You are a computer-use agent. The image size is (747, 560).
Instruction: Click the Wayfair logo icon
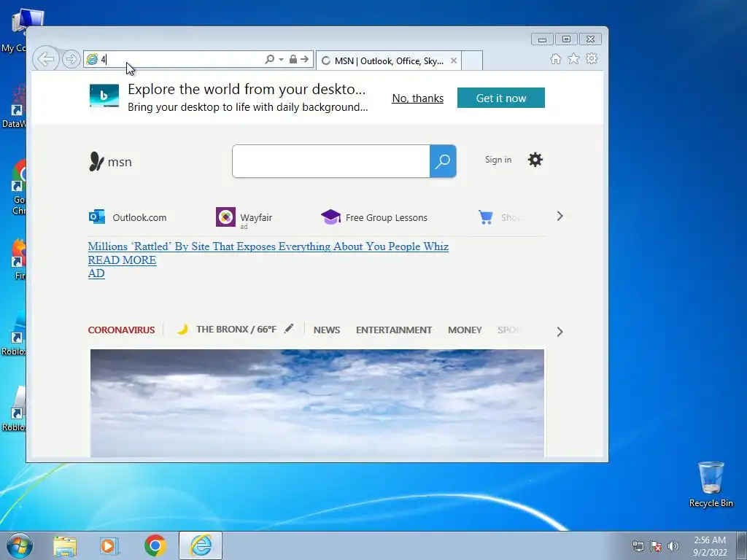point(226,217)
